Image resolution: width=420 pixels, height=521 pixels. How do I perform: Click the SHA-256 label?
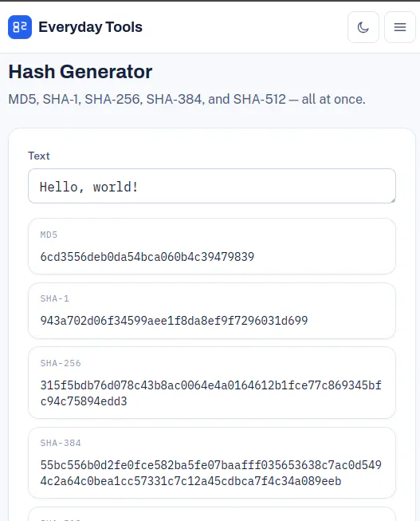point(61,363)
